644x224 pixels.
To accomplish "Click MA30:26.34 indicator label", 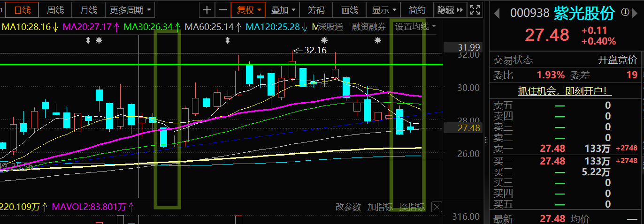I will 152,27.
